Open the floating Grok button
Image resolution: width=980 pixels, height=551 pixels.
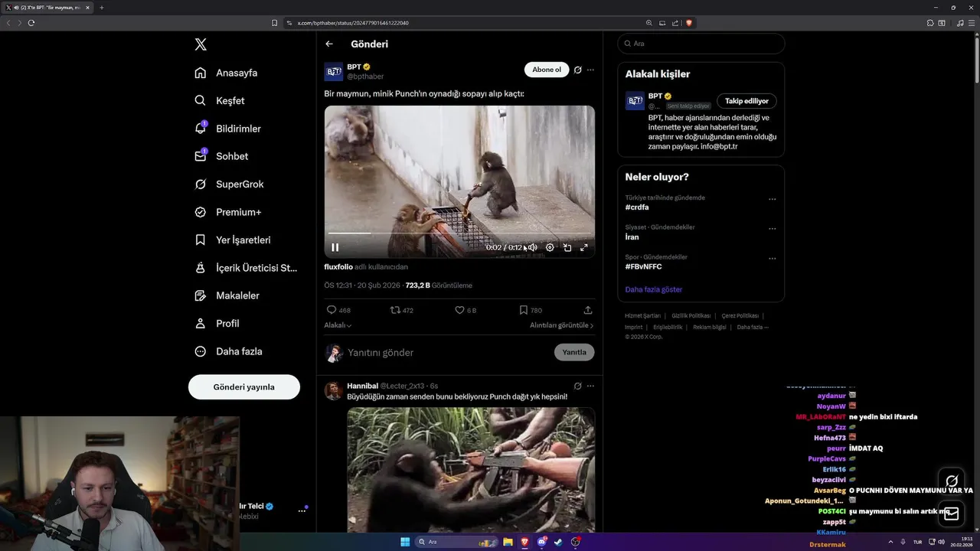point(952,481)
